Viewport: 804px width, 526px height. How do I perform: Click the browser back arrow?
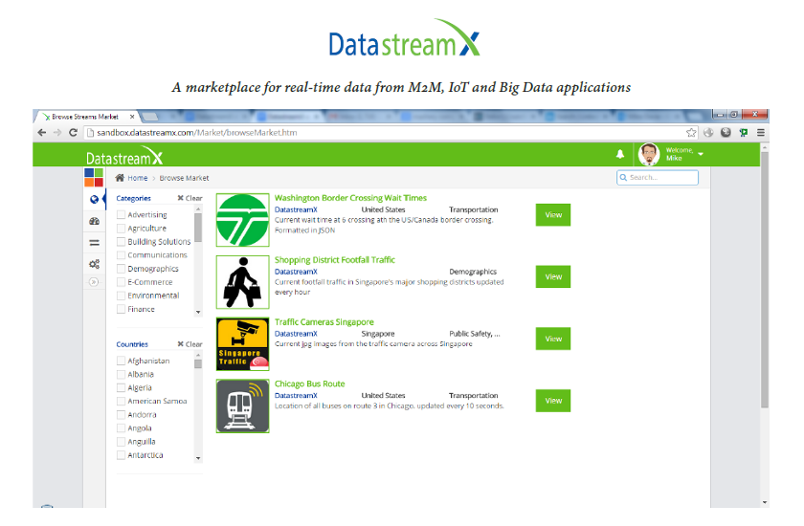tap(42, 133)
